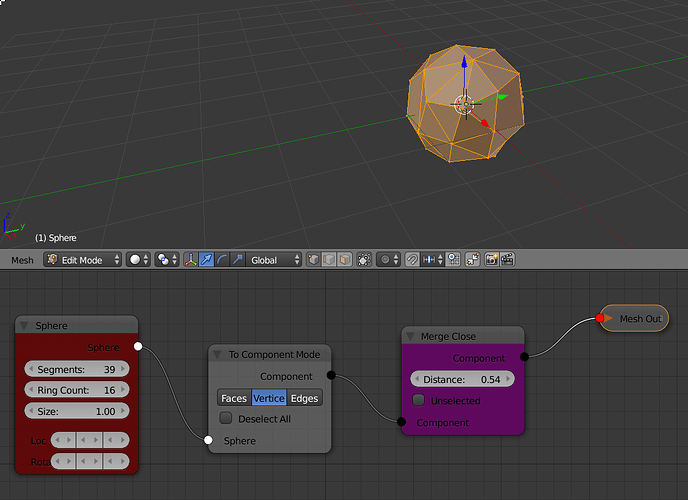This screenshot has width=688, height=500.
Task: Click the "(1) Sphere" object label
Action: tap(56, 238)
